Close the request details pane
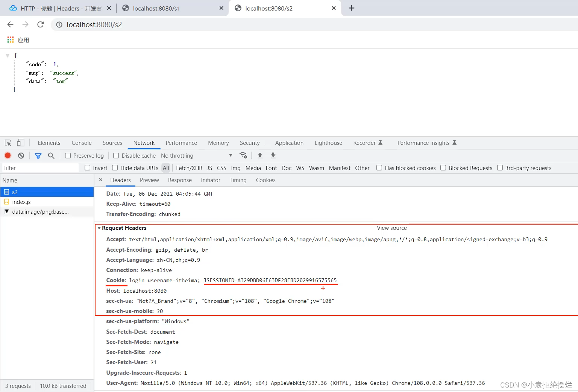Viewport: 578px width, 392px height. pos(101,180)
